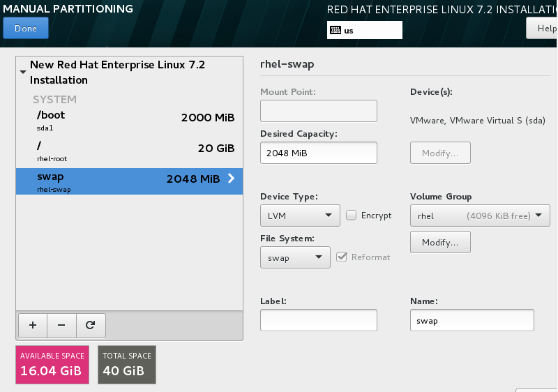558x392 pixels.
Task: Click Modify button under Device(s)
Action: 440,153
